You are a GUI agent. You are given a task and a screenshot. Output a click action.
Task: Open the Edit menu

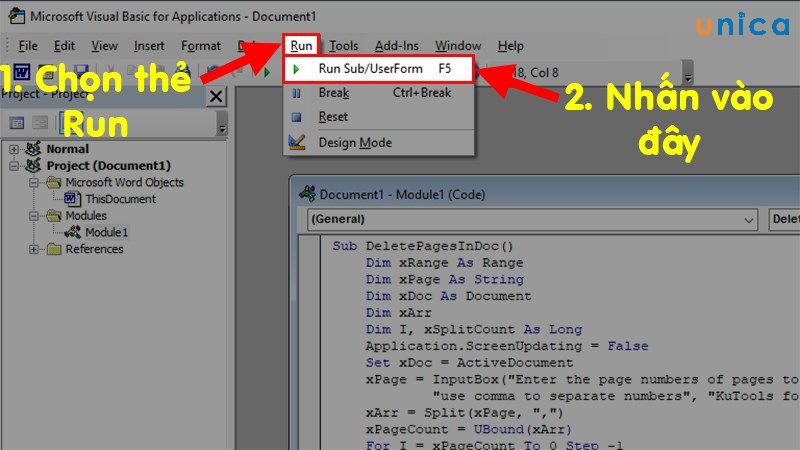[x=64, y=46]
